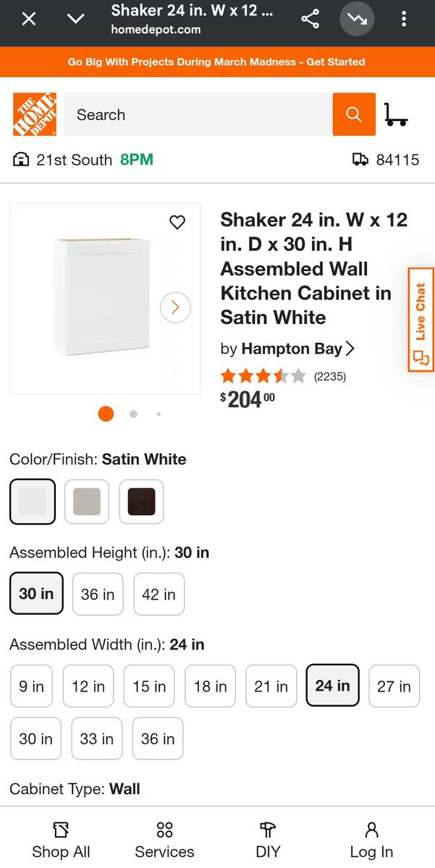Show the next product image
Image resolution: width=435 pixels, height=868 pixels.
pos(175,307)
